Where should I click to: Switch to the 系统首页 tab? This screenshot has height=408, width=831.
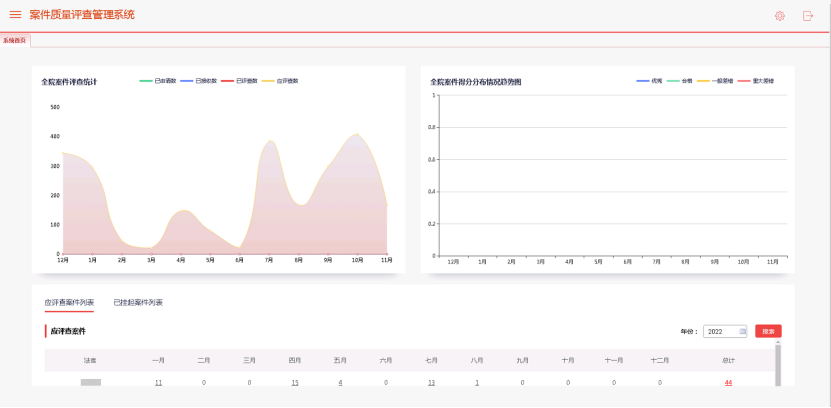coord(15,41)
